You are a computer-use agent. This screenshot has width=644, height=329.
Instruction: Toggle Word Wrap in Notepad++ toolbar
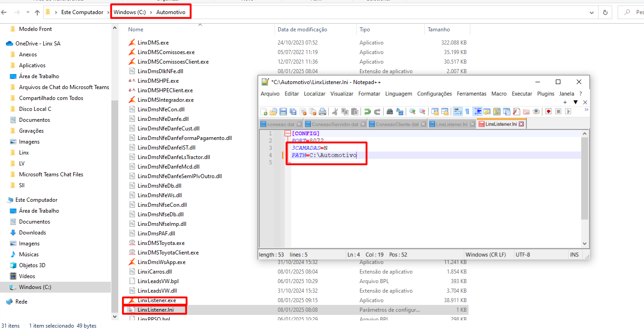coord(458,111)
